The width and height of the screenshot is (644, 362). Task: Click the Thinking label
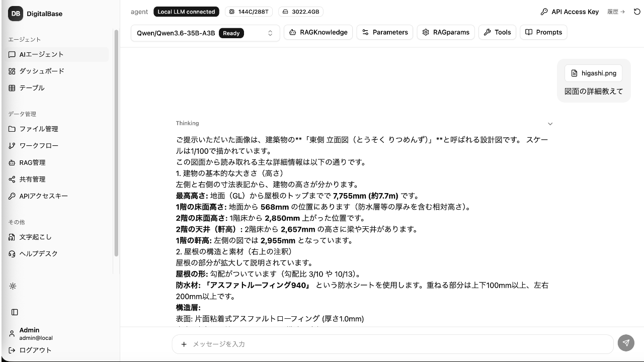[187, 123]
